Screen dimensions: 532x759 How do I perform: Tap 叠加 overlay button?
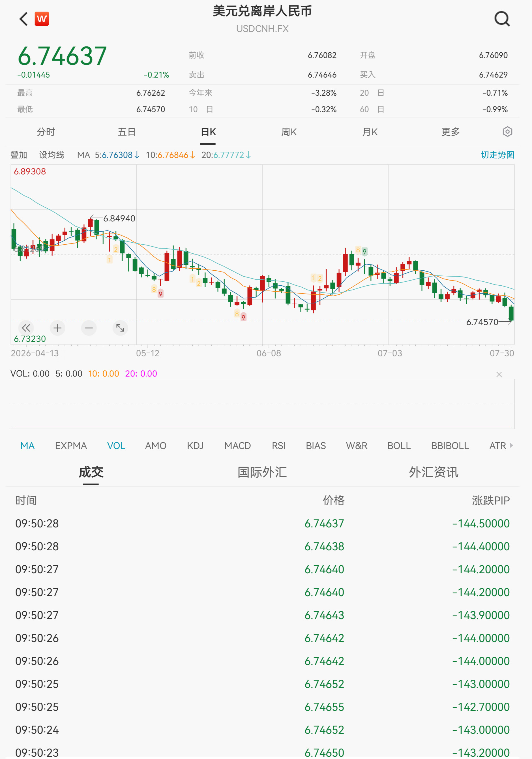click(19, 155)
